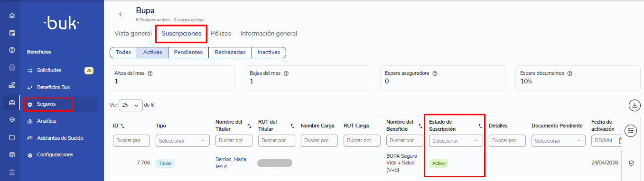Click the Activo status badge
The height and width of the screenshot is (181, 644).
(x=439, y=163)
